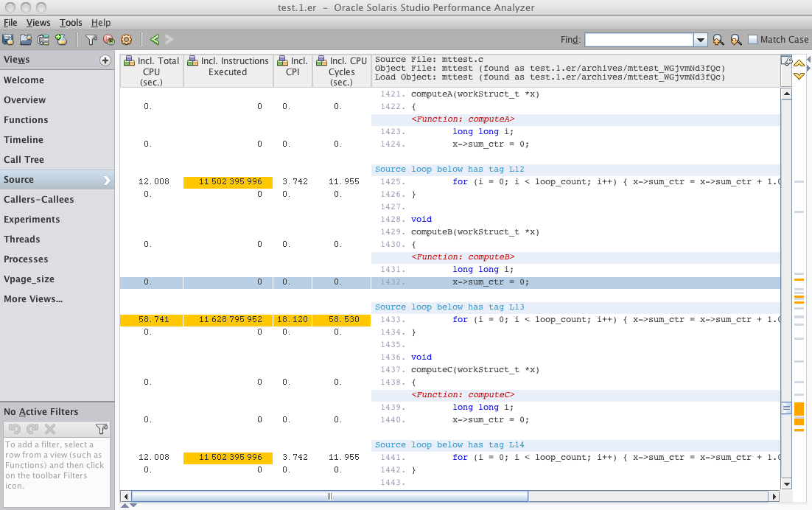
Task: Open the Help menu
Action: (x=101, y=23)
